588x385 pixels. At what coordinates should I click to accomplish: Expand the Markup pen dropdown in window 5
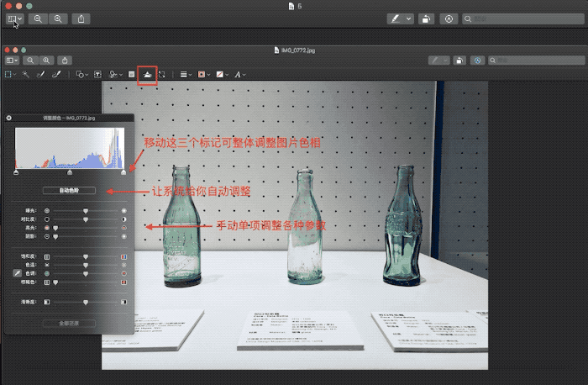[409, 18]
